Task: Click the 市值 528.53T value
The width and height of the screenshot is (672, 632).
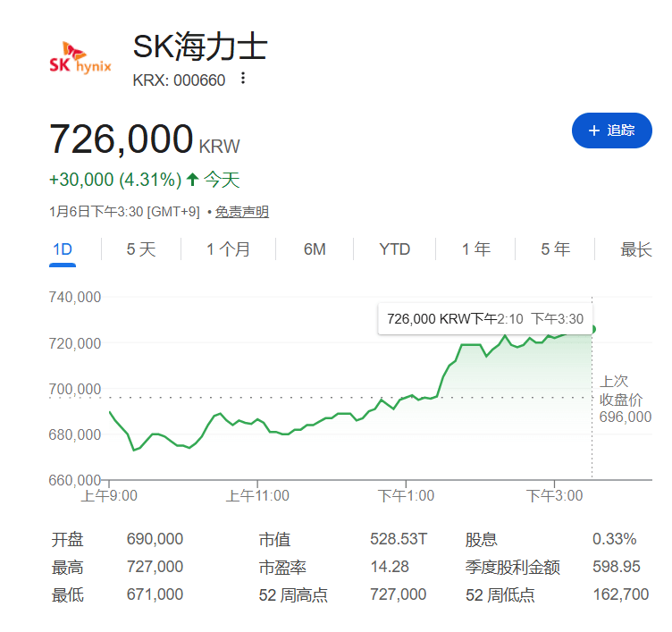Action: [x=399, y=539]
